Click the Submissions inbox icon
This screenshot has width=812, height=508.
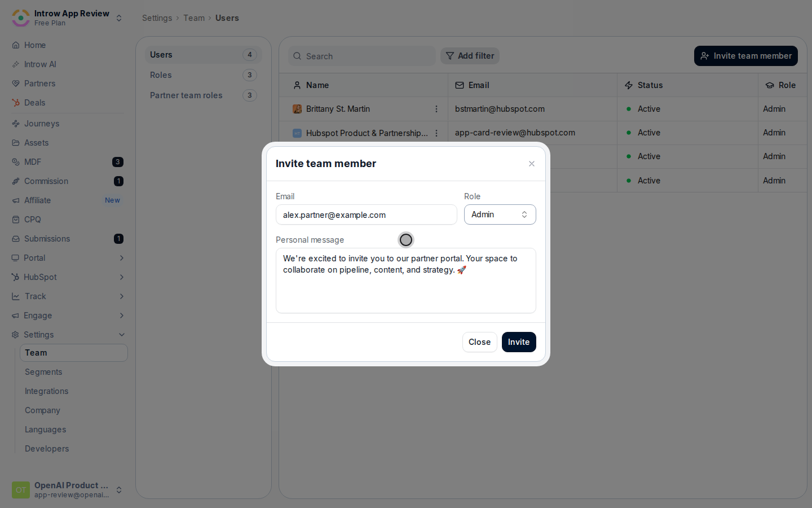point(16,239)
